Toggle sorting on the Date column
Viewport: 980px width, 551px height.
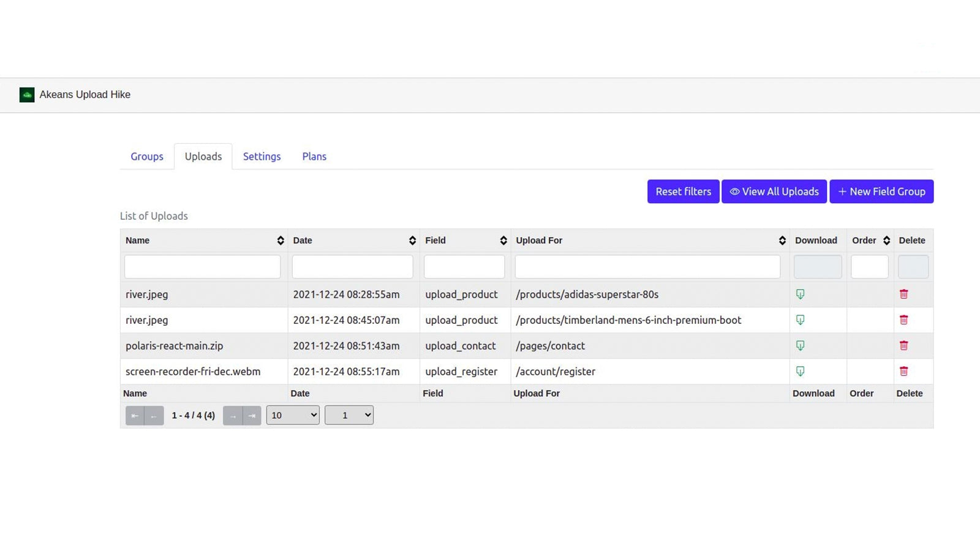pos(411,240)
